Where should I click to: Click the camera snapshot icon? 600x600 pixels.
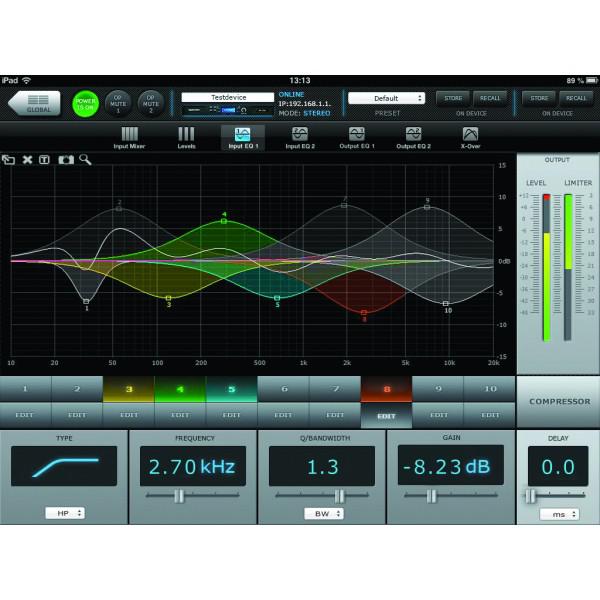click(x=66, y=160)
